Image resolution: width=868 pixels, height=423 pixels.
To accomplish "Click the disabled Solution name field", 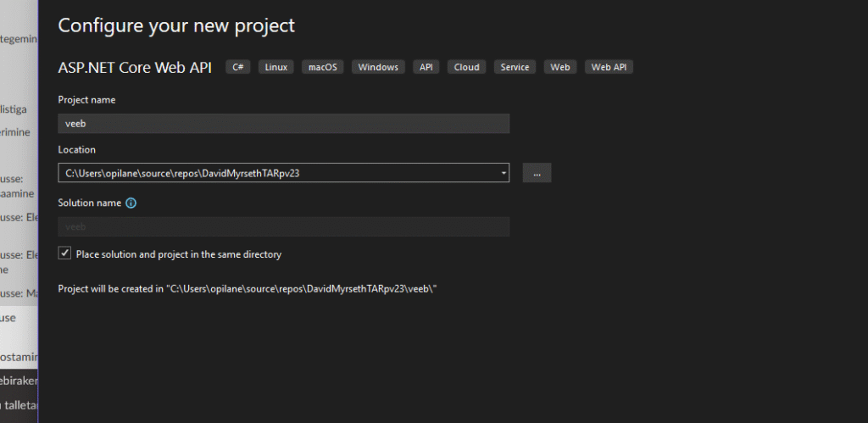I will pos(283,227).
